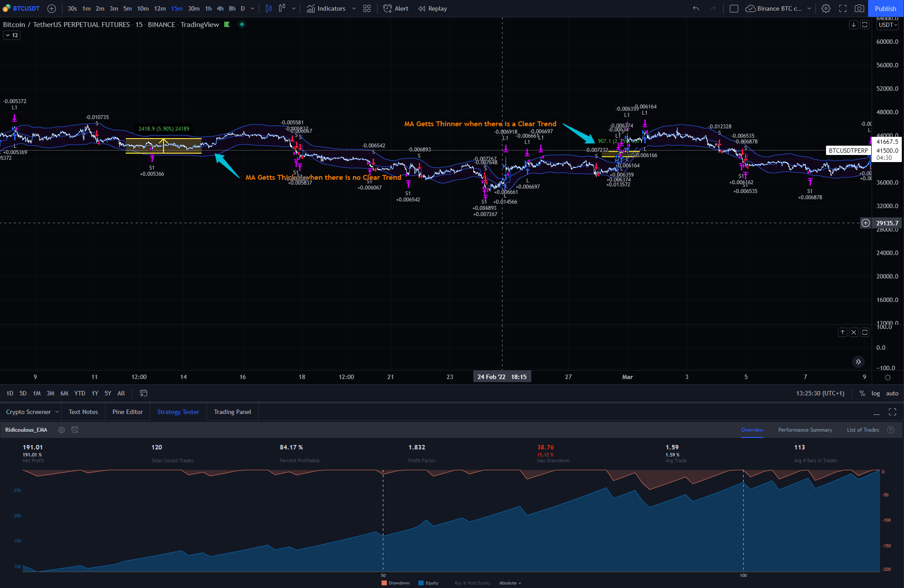Open chart settings gear icon

(x=826, y=8)
